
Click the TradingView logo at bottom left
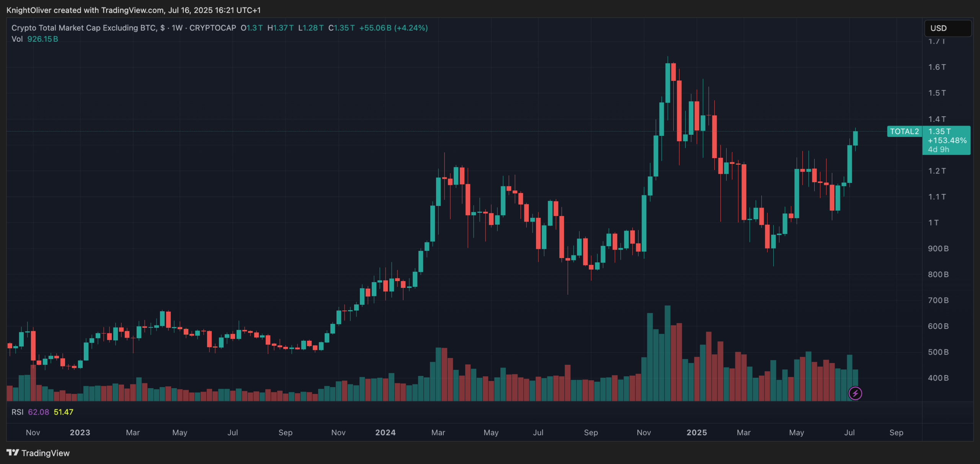click(x=38, y=453)
